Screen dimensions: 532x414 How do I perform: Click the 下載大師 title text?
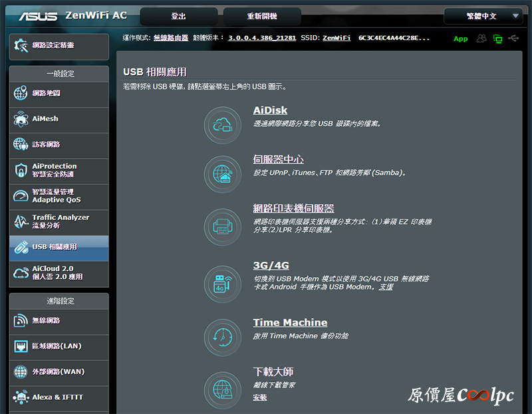(273, 371)
